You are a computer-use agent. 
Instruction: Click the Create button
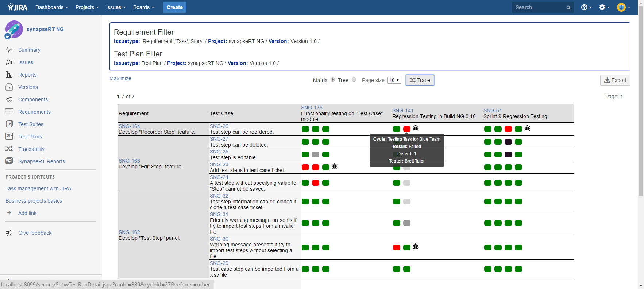(x=175, y=7)
